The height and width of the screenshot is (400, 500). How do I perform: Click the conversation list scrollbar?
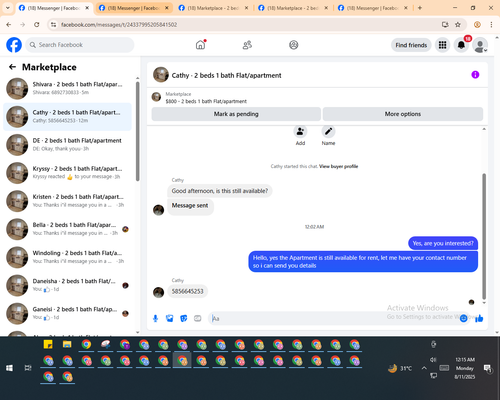[137, 132]
